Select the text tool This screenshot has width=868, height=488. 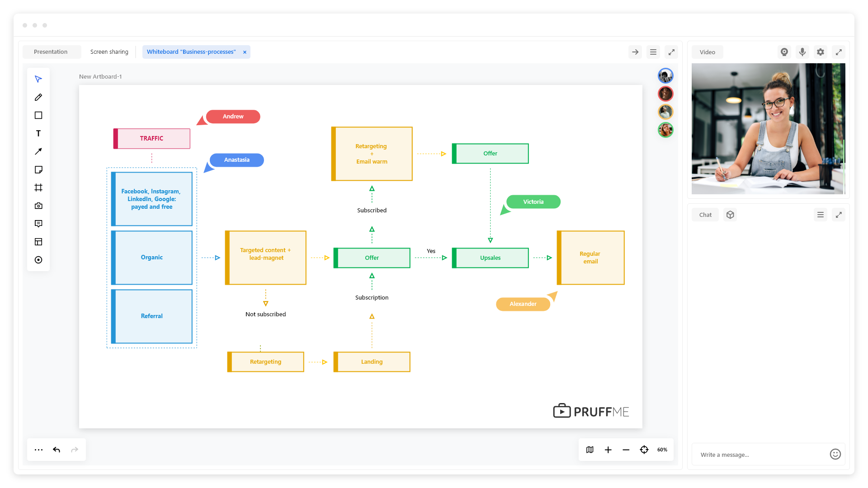pyautogui.click(x=38, y=133)
